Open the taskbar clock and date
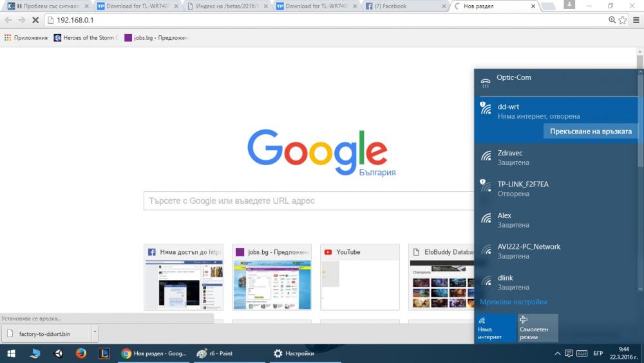 point(623,353)
